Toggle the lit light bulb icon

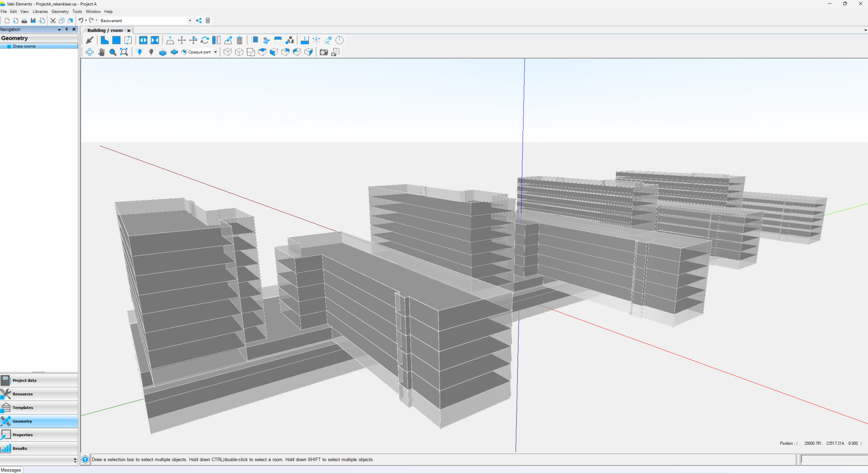pyautogui.click(x=140, y=52)
